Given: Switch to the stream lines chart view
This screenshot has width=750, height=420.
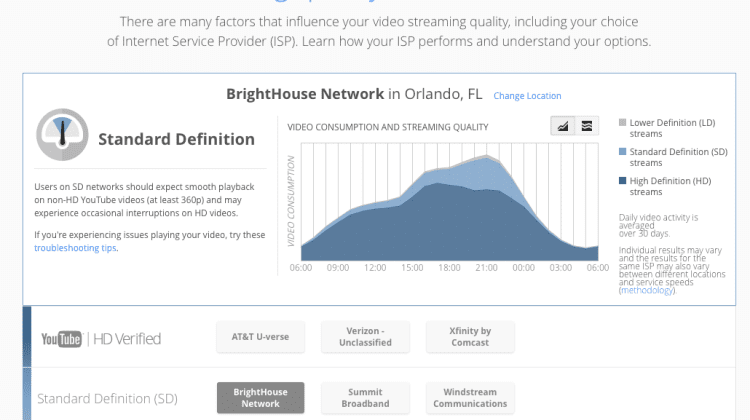Looking at the screenshot, I should click(586, 126).
